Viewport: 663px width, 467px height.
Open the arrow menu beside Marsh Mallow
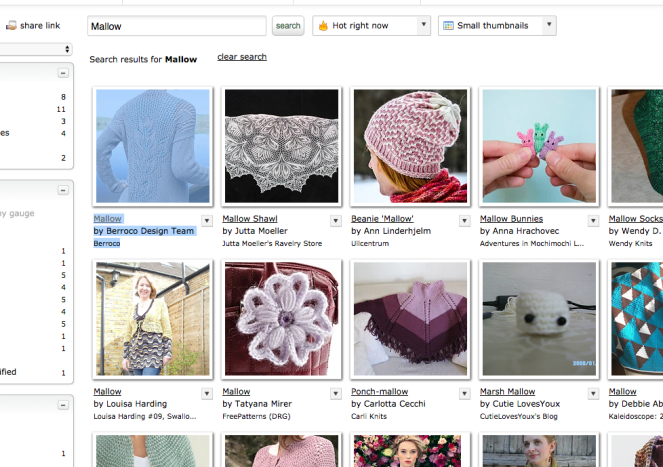593,394
